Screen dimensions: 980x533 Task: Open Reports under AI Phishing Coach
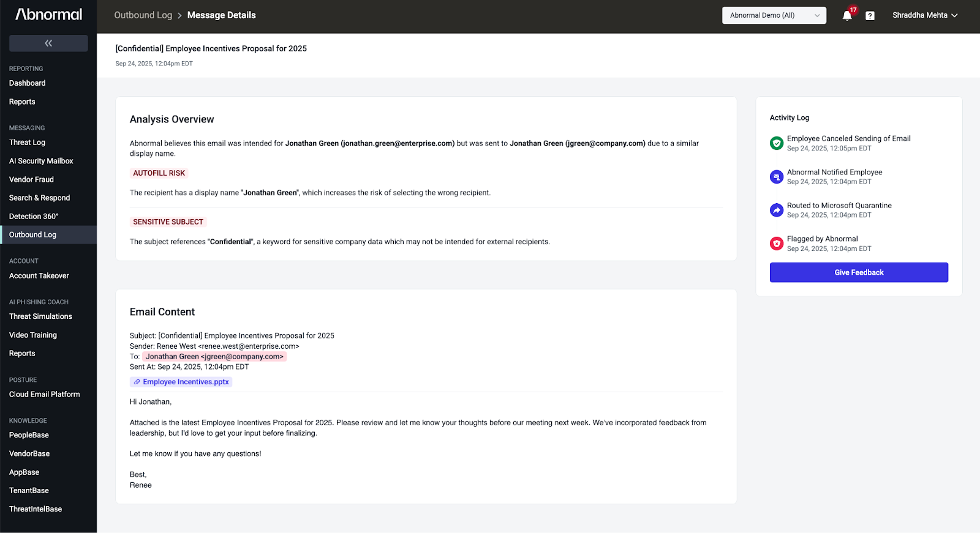tap(22, 353)
